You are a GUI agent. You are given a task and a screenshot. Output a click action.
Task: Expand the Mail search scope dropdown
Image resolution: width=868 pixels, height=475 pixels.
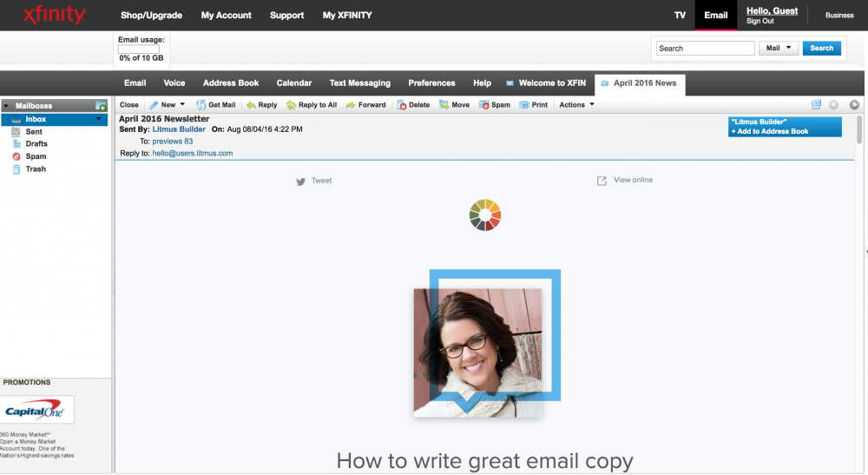tap(779, 49)
